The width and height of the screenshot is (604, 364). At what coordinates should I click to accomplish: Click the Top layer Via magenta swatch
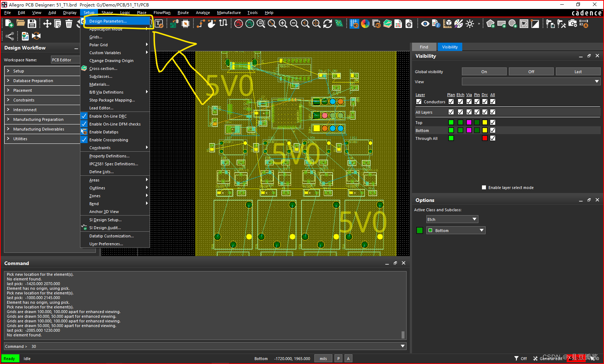pos(469,122)
